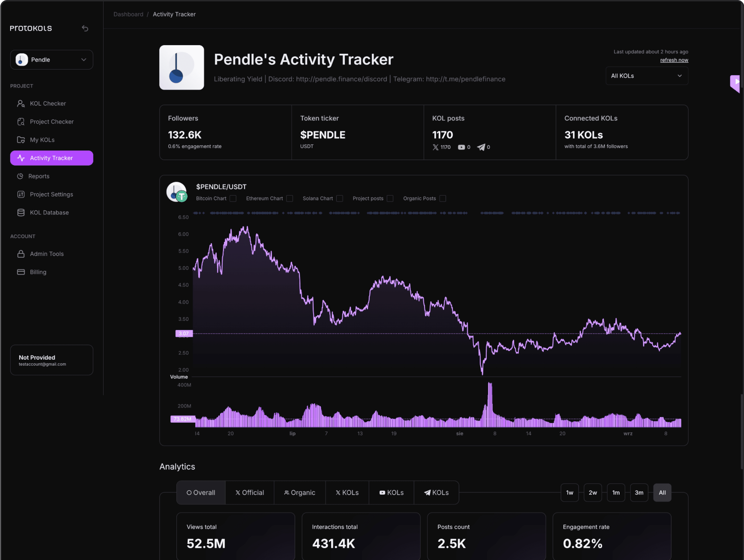The width and height of the screenshot is (744, 560).
Task: Toggle the Project posts checkbox
Action: coord(390,199)
